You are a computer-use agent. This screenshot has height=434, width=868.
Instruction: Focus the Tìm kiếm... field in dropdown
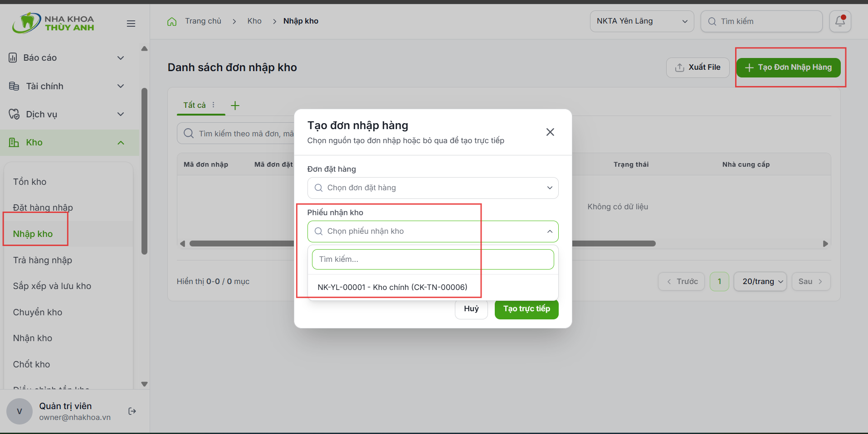pos(433,260)
